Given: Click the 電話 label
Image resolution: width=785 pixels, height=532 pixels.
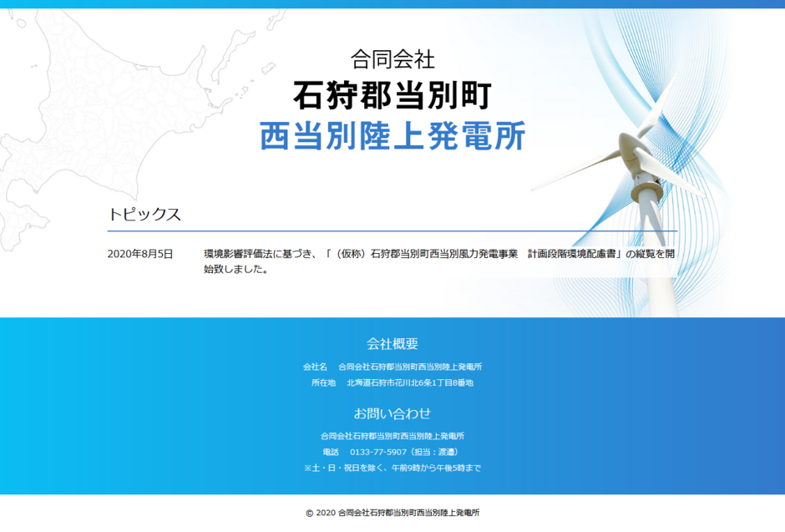Looking at the screenshot, I should pyautogui.click(x=331, y=452).
